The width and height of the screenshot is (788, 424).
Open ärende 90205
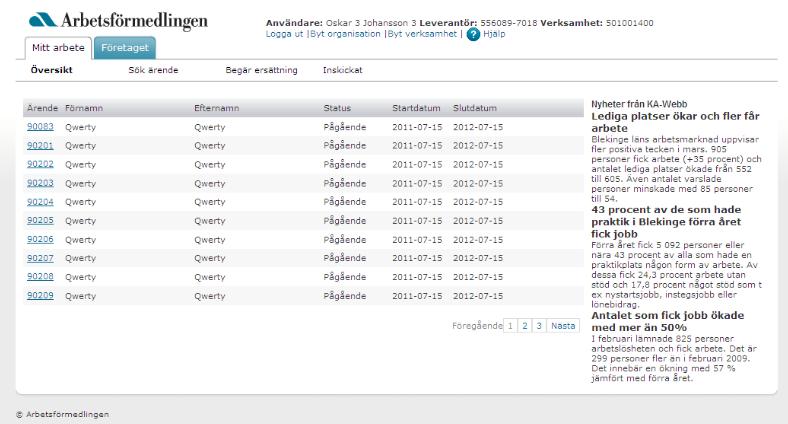[x=40, y=221]
